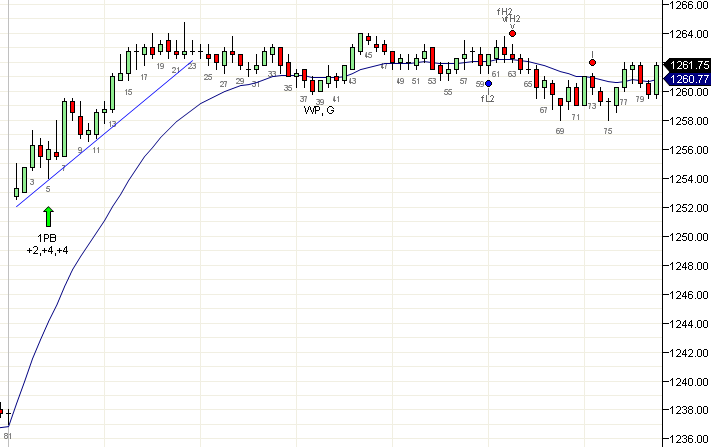Image resolution: width=711 pixels, height=447 pixels.
Task: Click the "vfH2" label above the red dot
Action: pos(511,19)
